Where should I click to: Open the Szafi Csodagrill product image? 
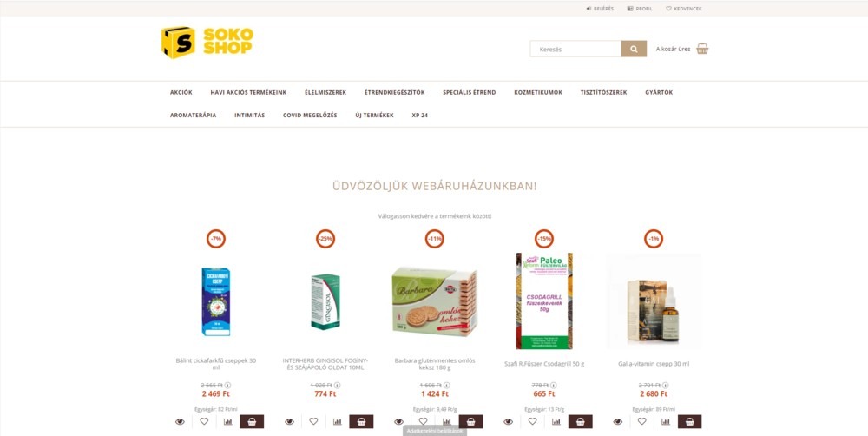tap(544, 301)
